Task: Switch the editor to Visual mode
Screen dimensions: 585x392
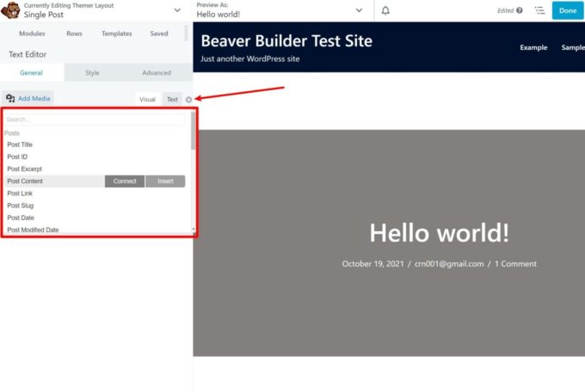Action: (147, 99)
